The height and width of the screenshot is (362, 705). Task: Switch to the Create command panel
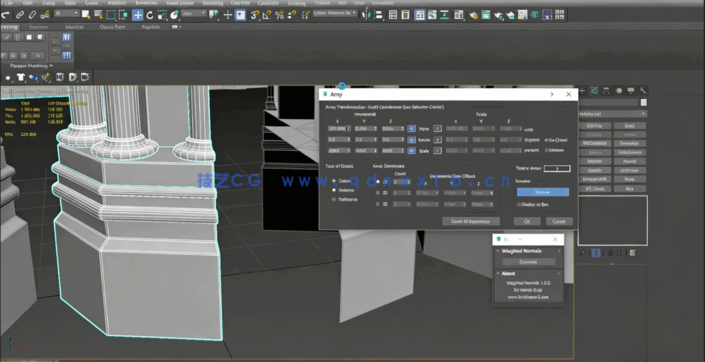(x=582, y=90)
